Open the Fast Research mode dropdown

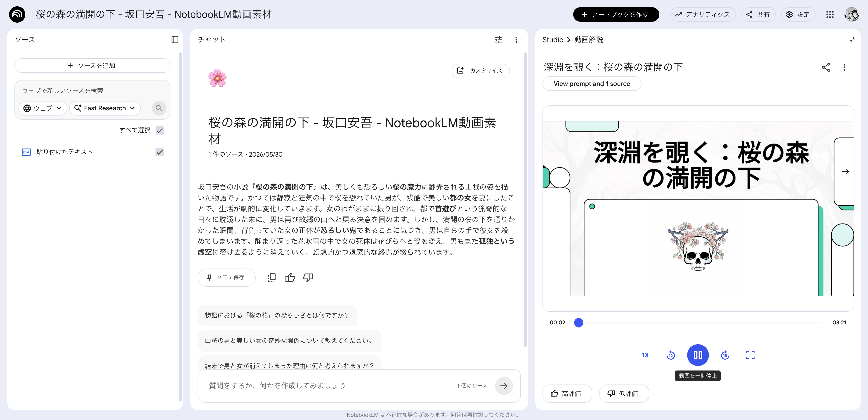[105, 108]
